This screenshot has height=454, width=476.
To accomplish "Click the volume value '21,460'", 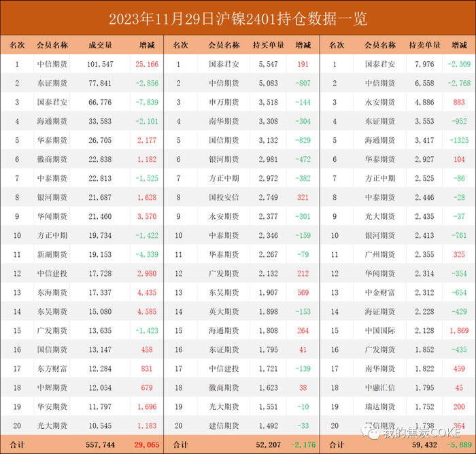I will click(100, 217).
